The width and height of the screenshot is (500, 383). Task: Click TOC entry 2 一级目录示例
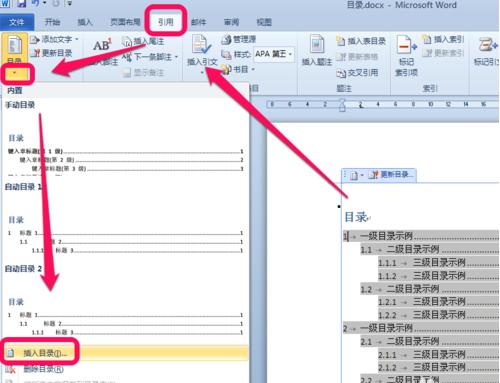(421, 328)
